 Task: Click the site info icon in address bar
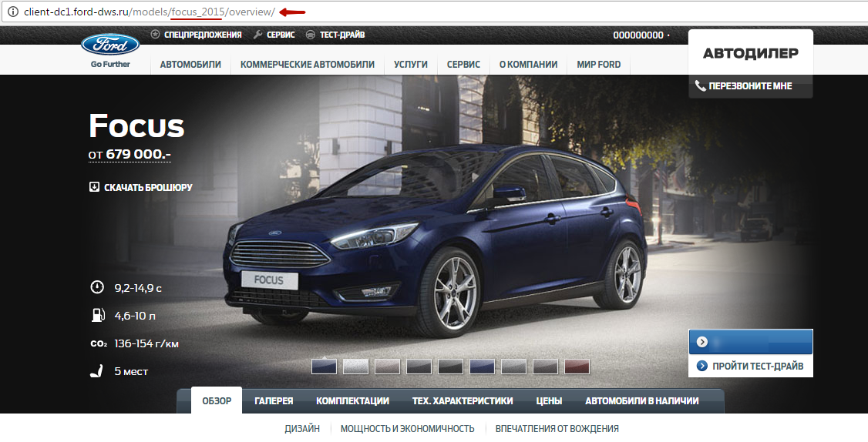12,12
